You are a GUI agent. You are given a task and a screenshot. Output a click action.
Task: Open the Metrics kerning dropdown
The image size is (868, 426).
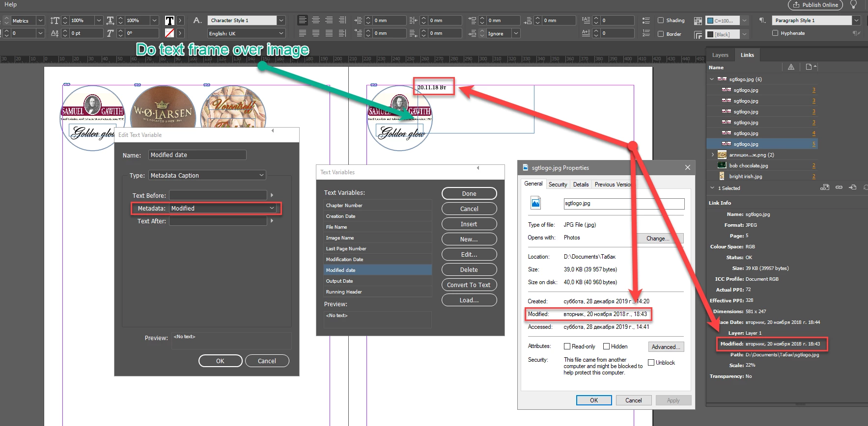pyautogui.click(x=40, y=21)
